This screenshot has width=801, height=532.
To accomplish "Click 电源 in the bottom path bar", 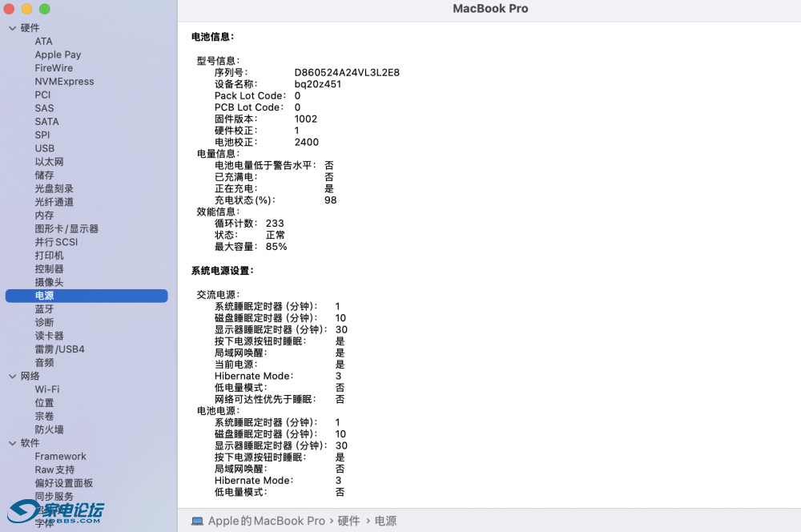I will click(386, 521).
